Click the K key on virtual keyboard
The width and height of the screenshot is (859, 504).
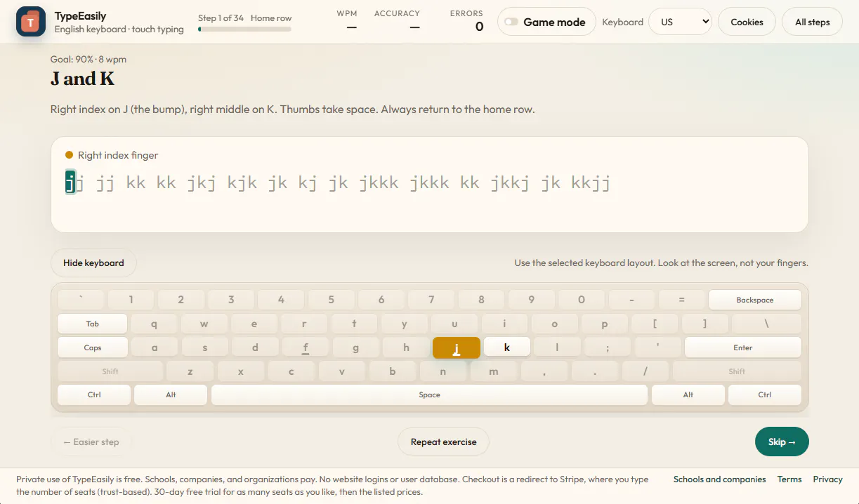point(507,347)
